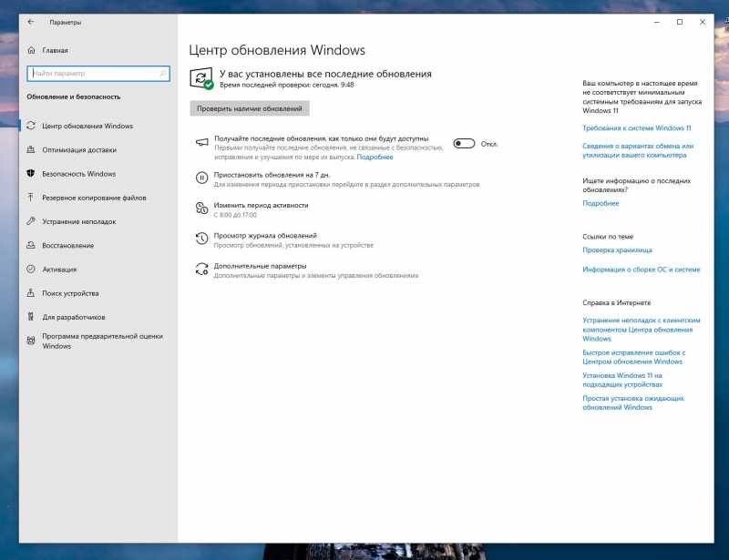Open Проверка хранилища link
Screen dimensions: 729x560
[617, 249]
